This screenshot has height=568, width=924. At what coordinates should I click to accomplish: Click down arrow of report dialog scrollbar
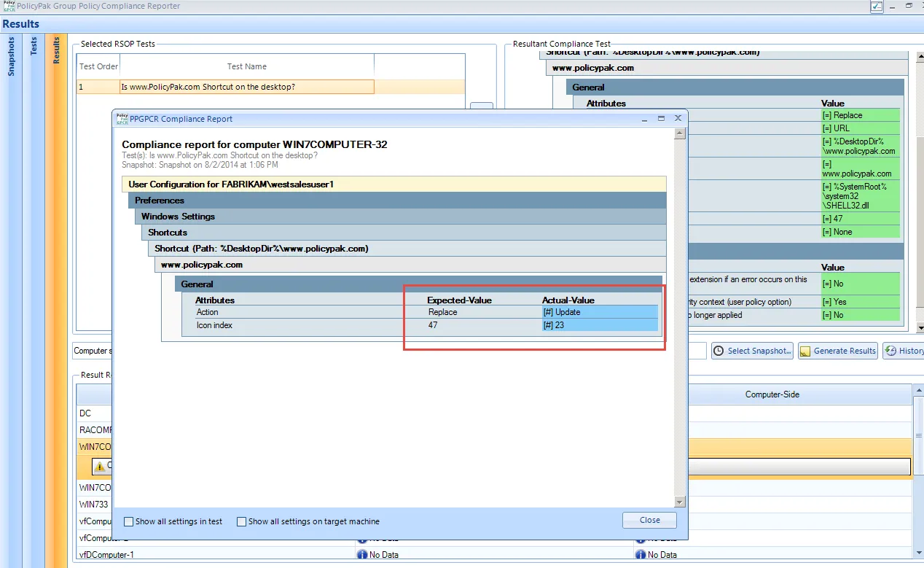click(679, 502)
